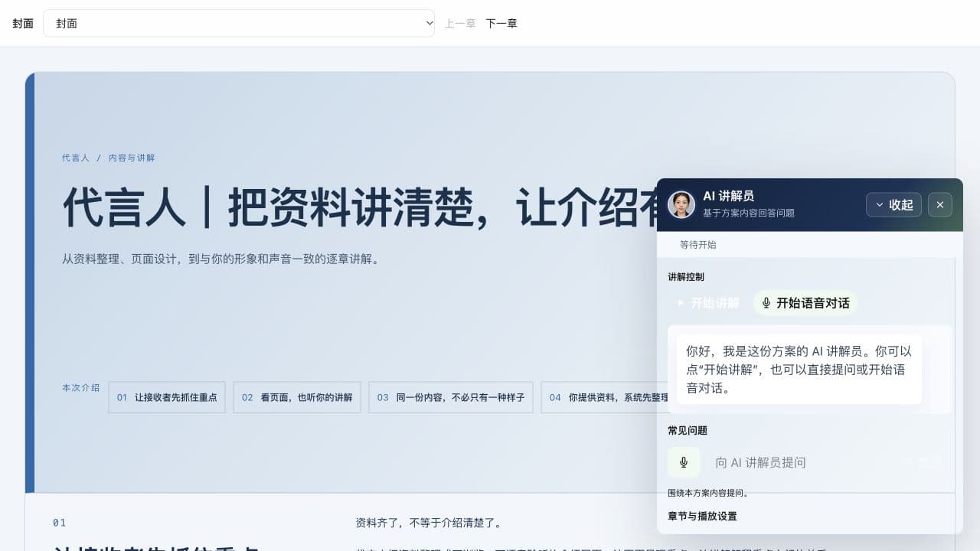Screen dimensions: 980x551
Task: Click the faint 开始讲解 play button
Action: [707, 303]
